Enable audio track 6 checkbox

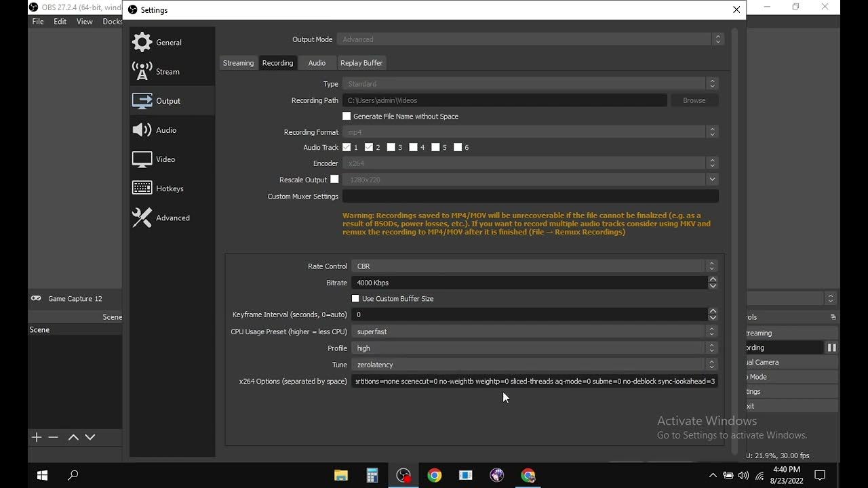458,147
